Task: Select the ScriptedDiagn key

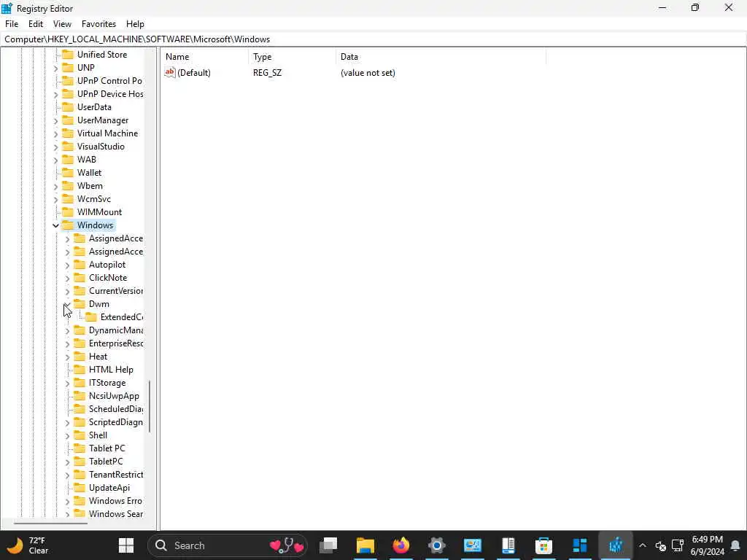Action: coord(116,422)
